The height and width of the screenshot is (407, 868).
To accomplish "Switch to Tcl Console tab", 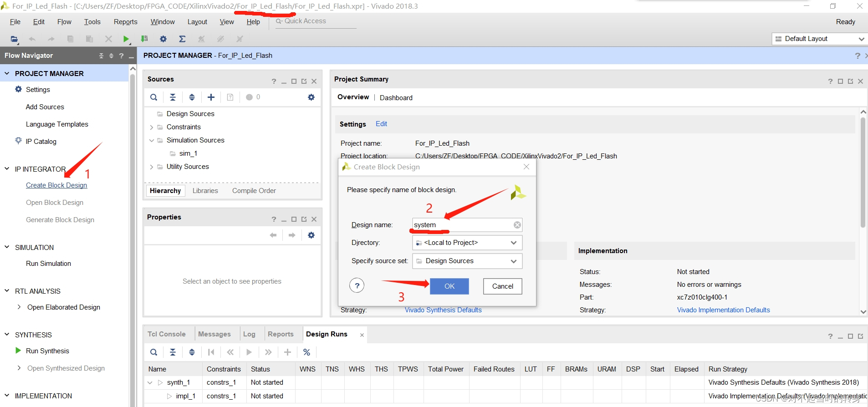I will pyautogui.click(x=167, y=334).
